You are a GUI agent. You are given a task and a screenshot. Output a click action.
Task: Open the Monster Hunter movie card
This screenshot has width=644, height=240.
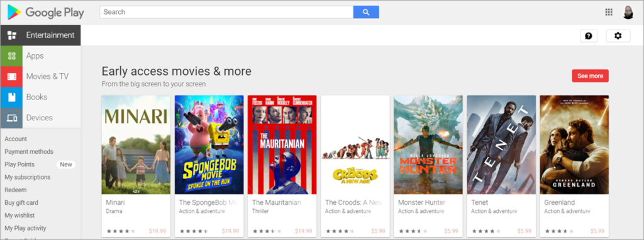428,166
